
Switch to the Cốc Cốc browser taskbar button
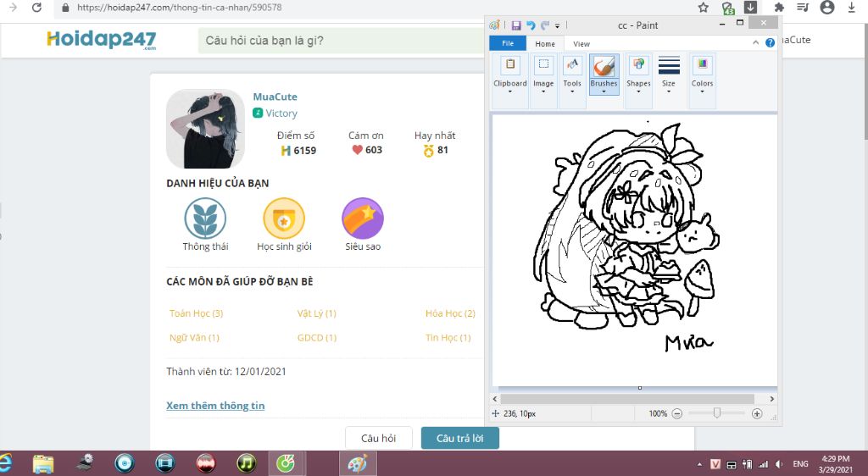click(x=286, y=463)
